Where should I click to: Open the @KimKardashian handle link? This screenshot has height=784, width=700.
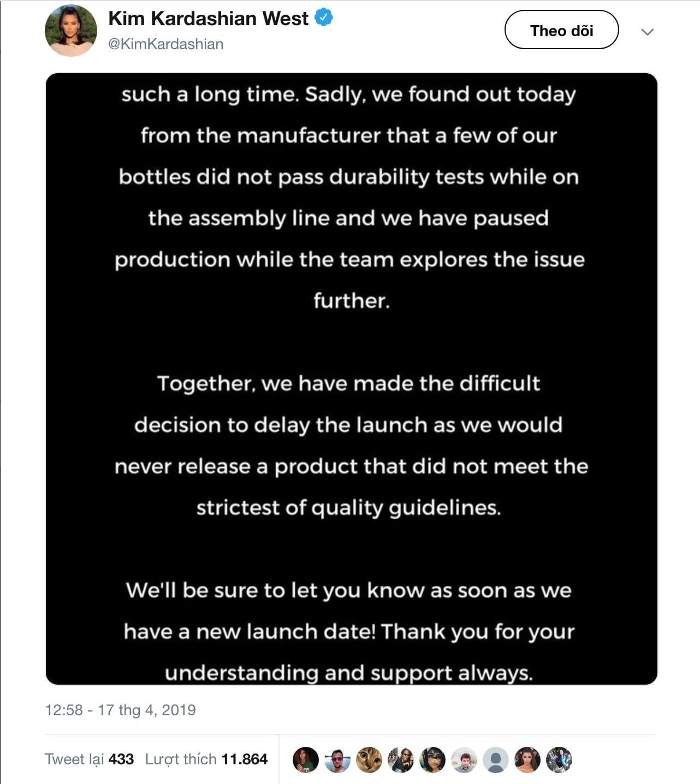[165, 44]
